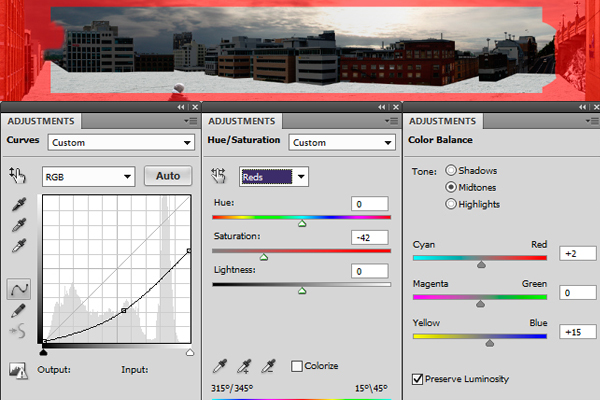The height and width of the screenshot is (400, 600).
Task: Collapse the Hue/Saturation panel with double arrows
Action: tap(382, 107)
